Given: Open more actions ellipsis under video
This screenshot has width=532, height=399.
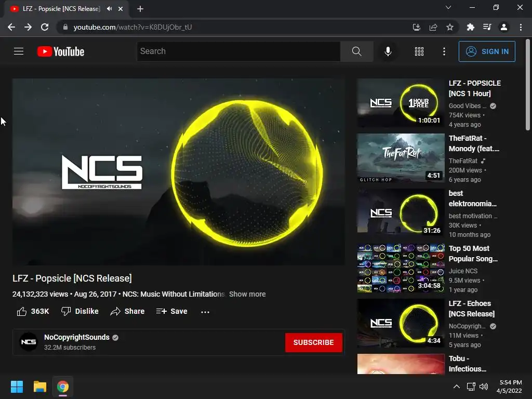Looking at the screenshot, I should (x=205, y=312).
